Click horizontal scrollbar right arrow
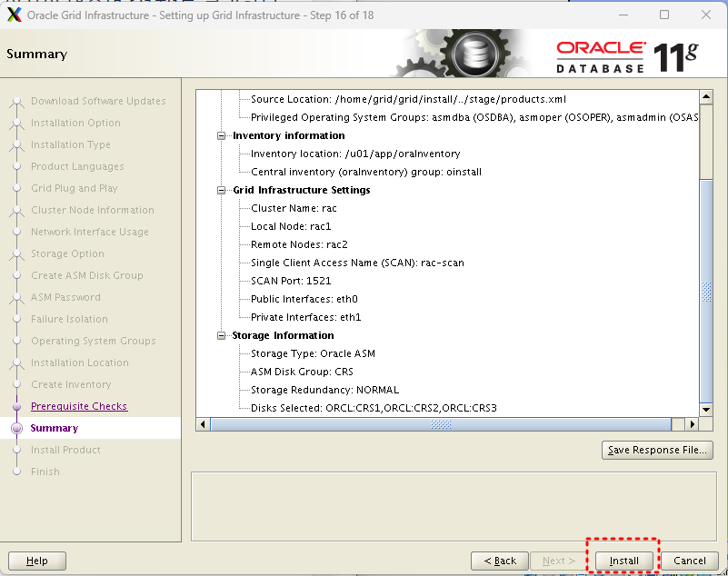This screenshot has height=576, width=728. 693,424
